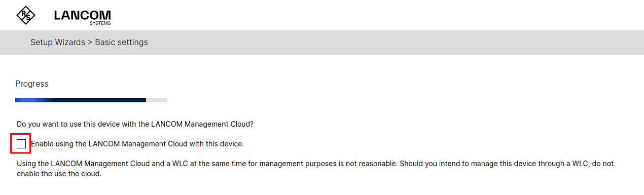Click the 'enable the use the cloud.' line

[59, 174]
